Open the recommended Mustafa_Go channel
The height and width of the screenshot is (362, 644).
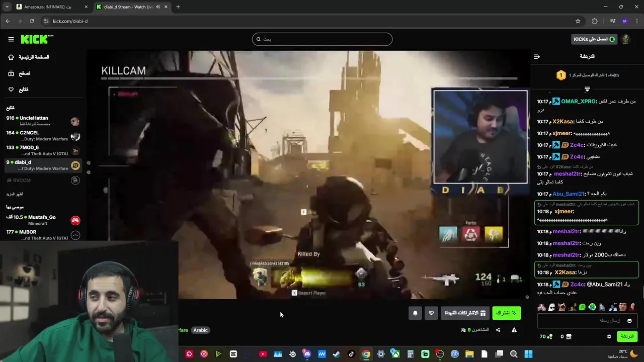coord(43,220)
